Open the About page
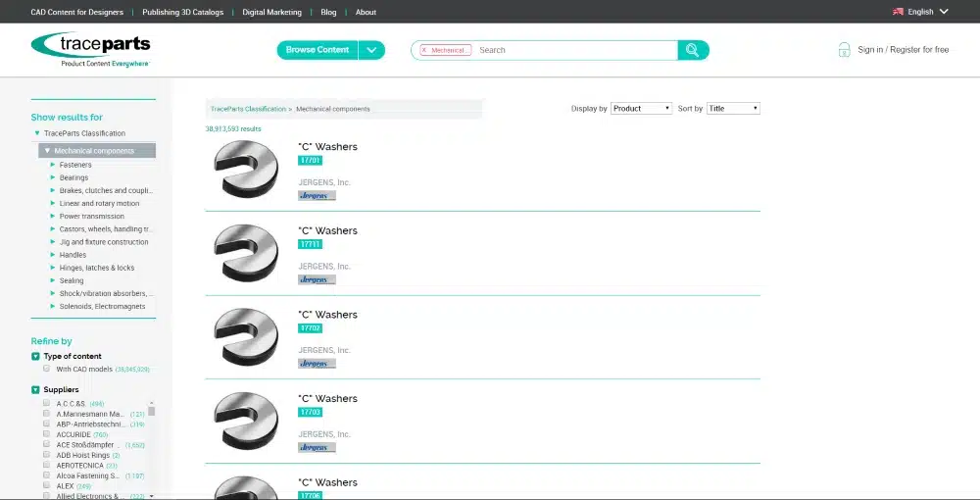Viewport: 980px width, 500px height. coord(366,12)
